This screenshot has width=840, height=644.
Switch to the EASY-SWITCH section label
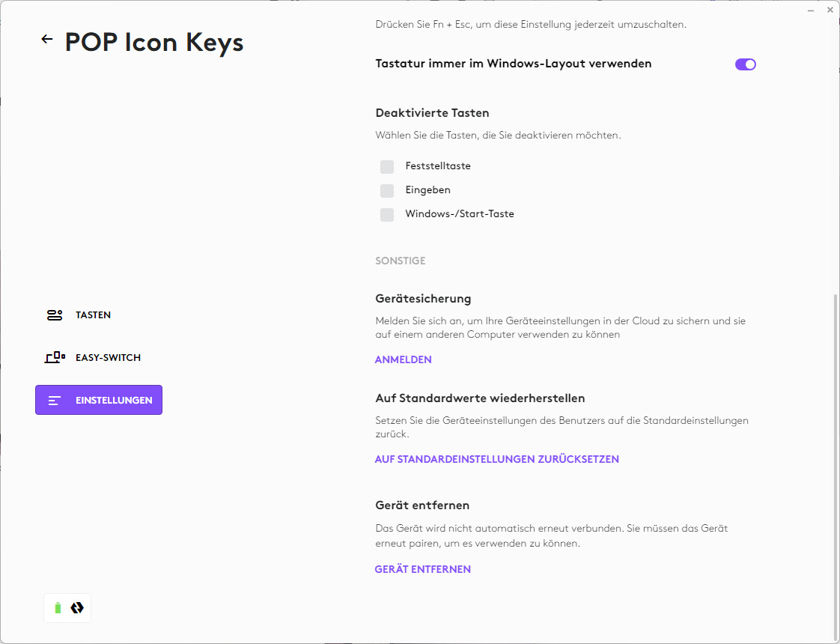pyautogui.click(x=108, y=358)
